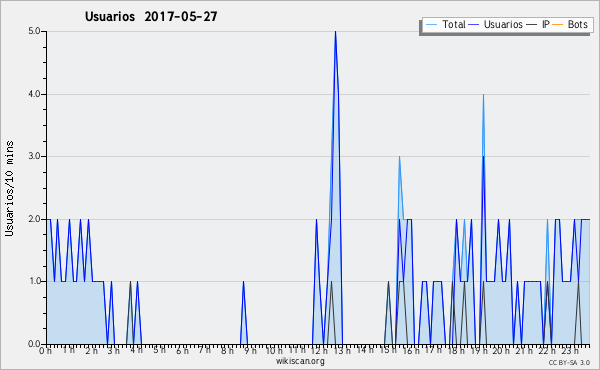This screenshot has width=600, height=370.
Task: Click the orange Bots legend line
Action: pyautogui.click(x=558, y=25)
